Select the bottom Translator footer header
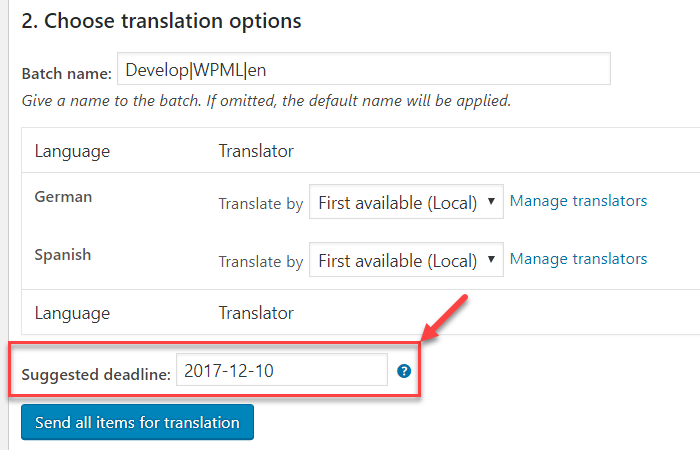Viewport: 700px width, 450px height. [x=256, y=313]
